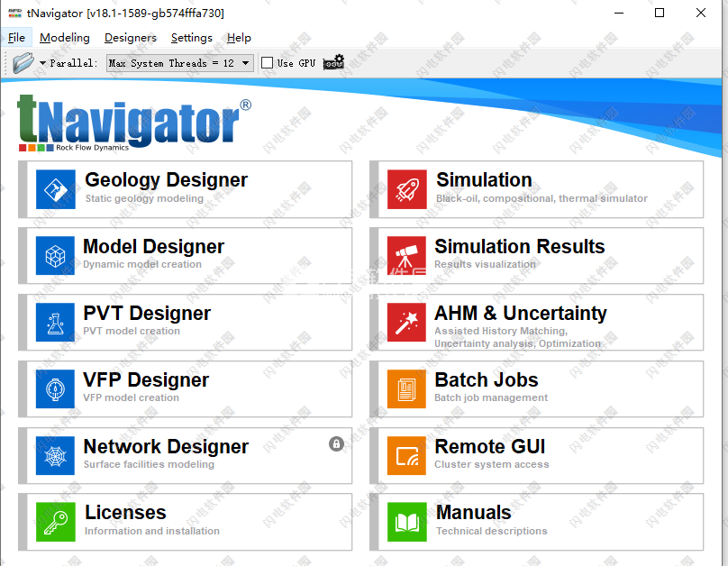Click the PVT Designer flask icon
The height and width of the screenshot is (566, 728).
[x=55, y=323]
